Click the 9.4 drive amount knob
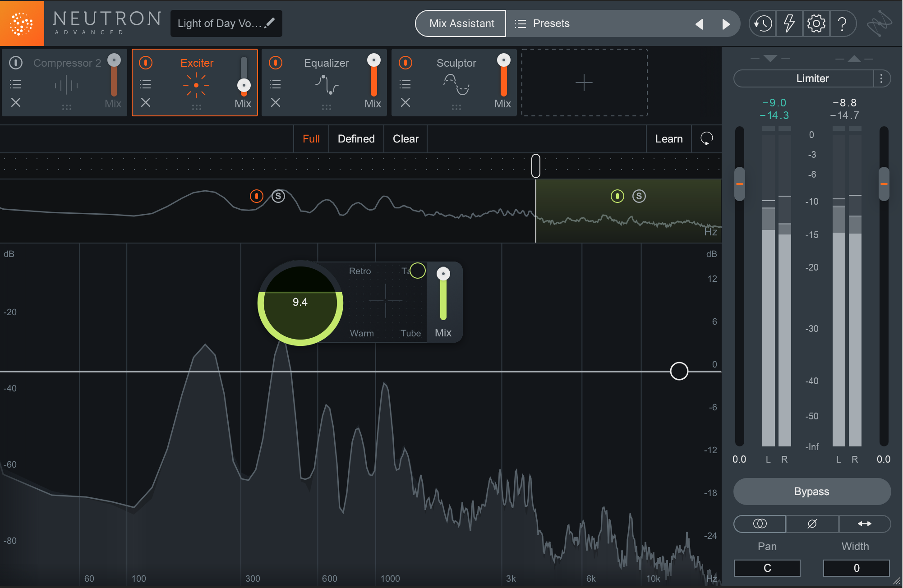This screenshot has width=903, height=588. tap(300, 303)
